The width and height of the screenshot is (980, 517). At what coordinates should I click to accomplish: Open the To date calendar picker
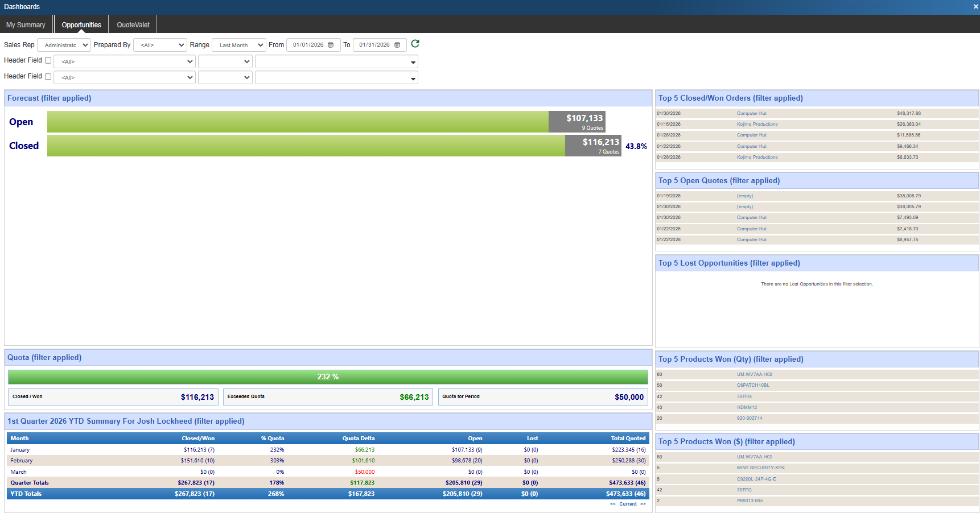click(x=397, y=45)
